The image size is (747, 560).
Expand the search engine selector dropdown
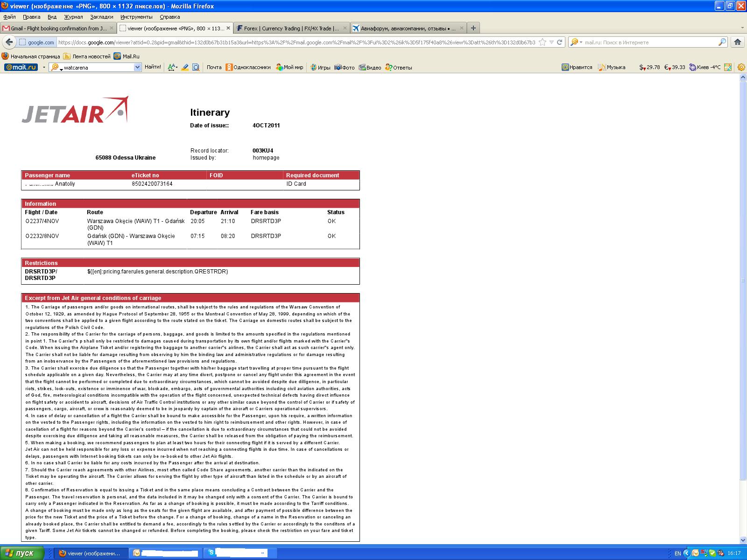click(x=581, y=42)
